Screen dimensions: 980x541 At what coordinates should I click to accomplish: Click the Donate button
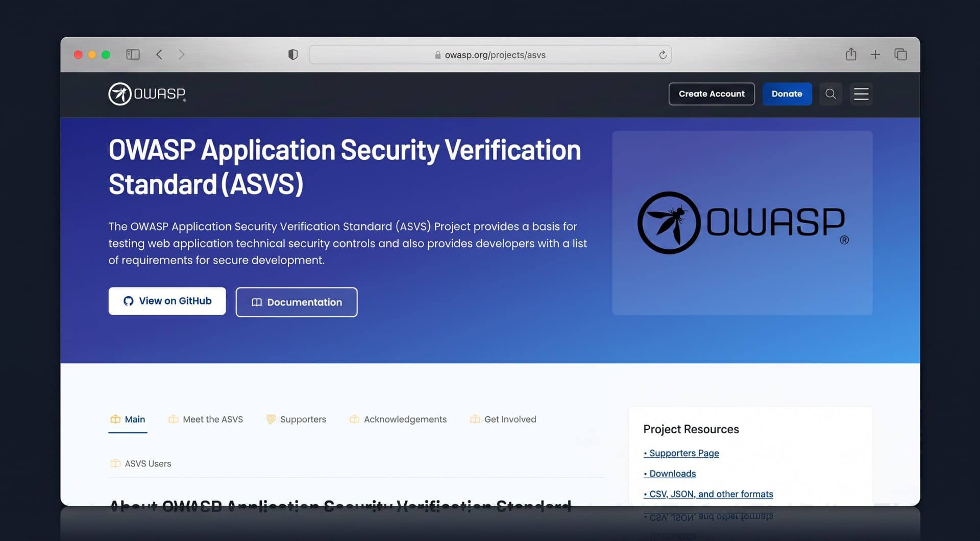[787, 94]
